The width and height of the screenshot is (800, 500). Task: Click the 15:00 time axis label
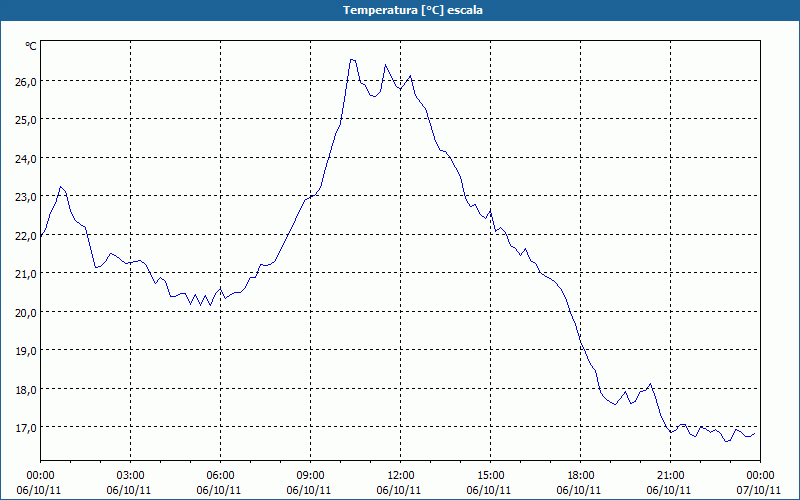(x=490, y=476)
